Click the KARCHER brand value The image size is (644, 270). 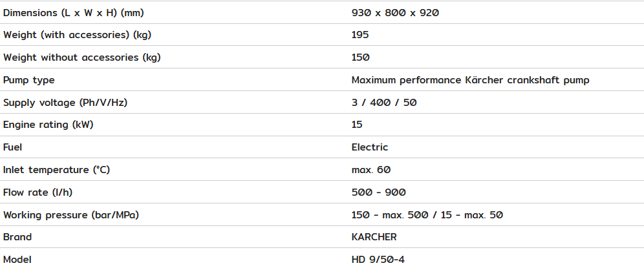pos(374,237)
